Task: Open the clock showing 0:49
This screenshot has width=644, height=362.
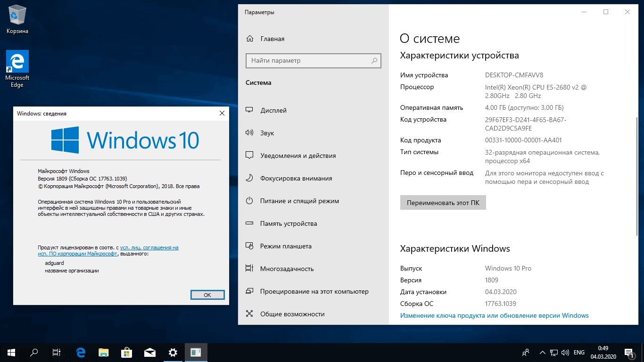Action: pos(603,353)
